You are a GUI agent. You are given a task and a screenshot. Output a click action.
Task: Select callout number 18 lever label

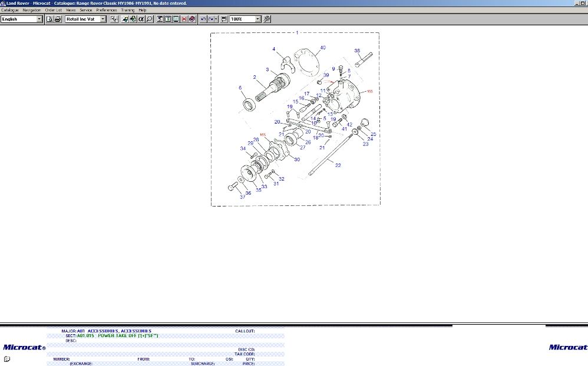(315, 138)
